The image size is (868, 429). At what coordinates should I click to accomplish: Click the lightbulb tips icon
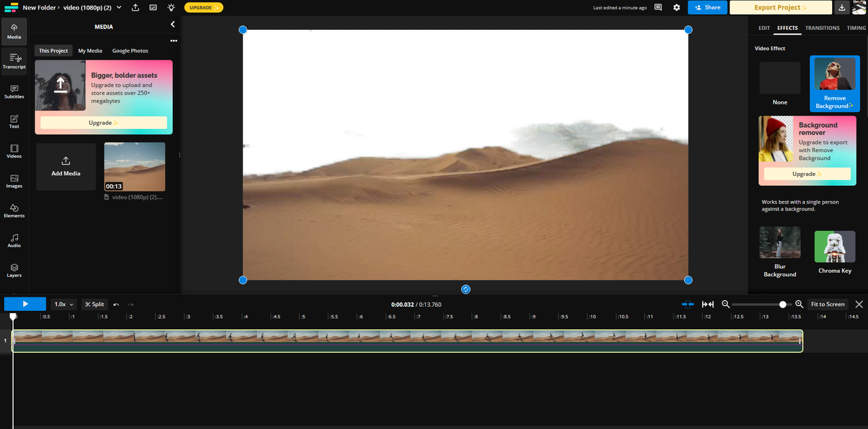[171, 7]
